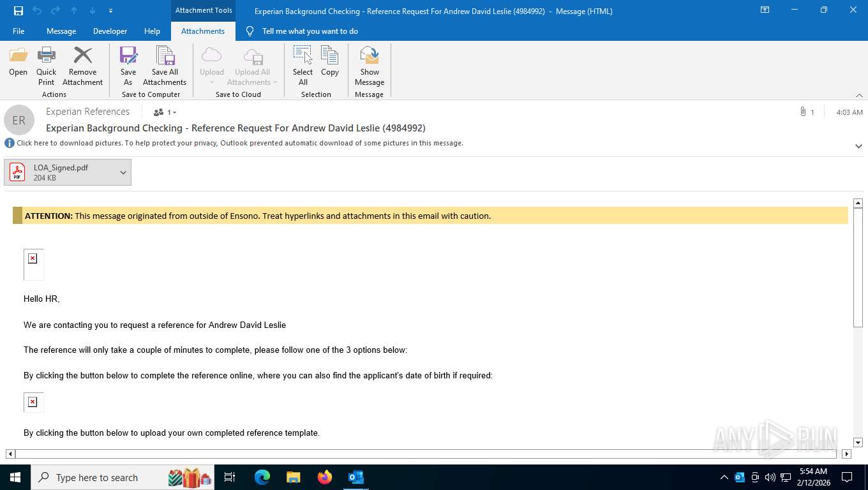Quick Print the attachment

pos(46,66)
